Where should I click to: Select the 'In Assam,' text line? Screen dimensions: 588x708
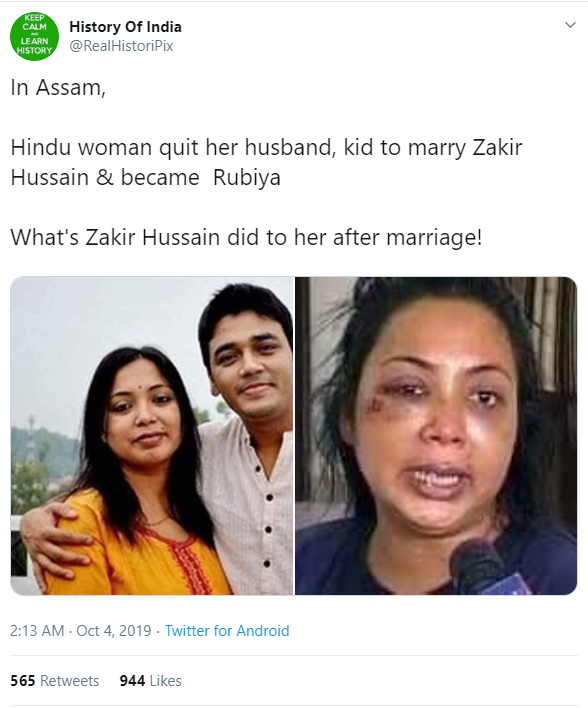click(x=58, y=88)
